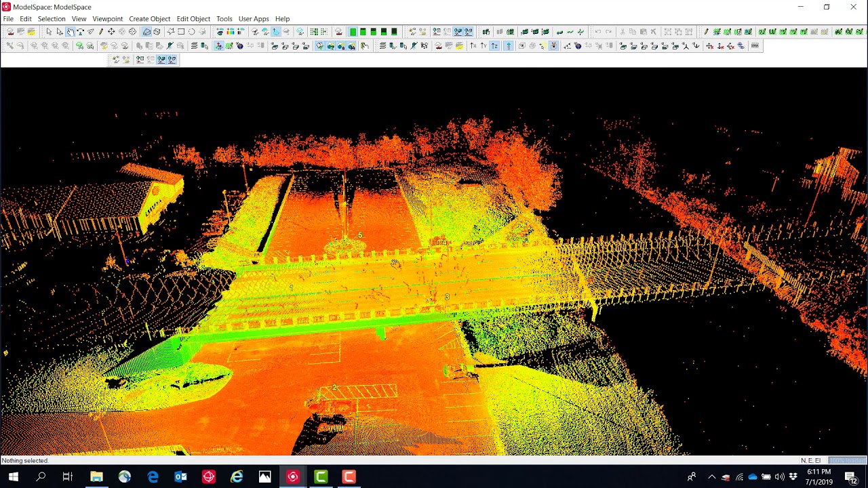
Task: Toggle orthographic cube projection
Action: (x=157, y=32)
